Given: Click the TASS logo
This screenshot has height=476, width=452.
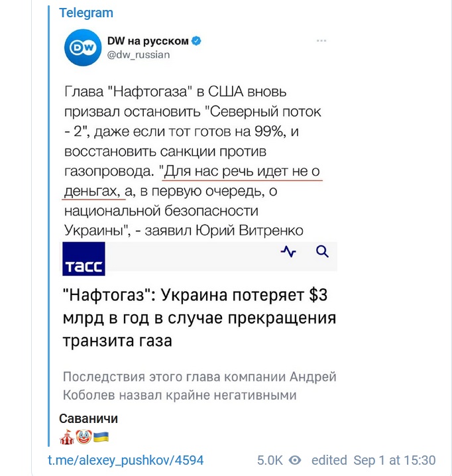Looking at the screenshot, I should coord(84,259).
